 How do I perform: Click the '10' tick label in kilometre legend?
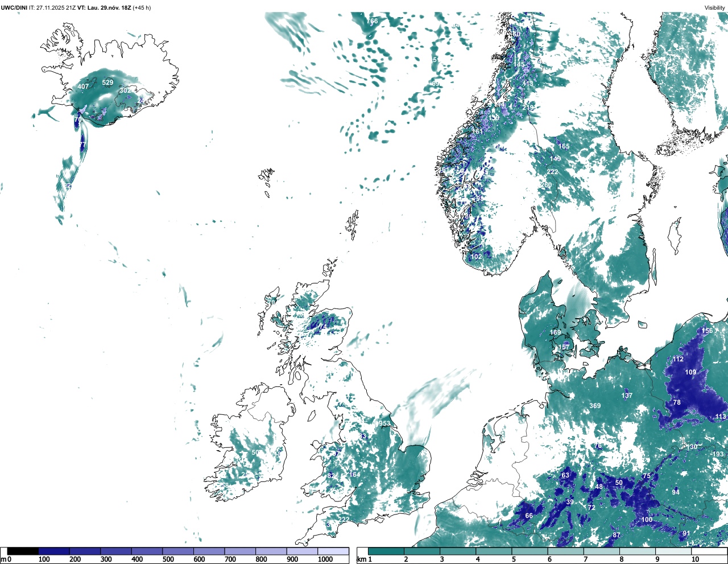coord(695,559)
